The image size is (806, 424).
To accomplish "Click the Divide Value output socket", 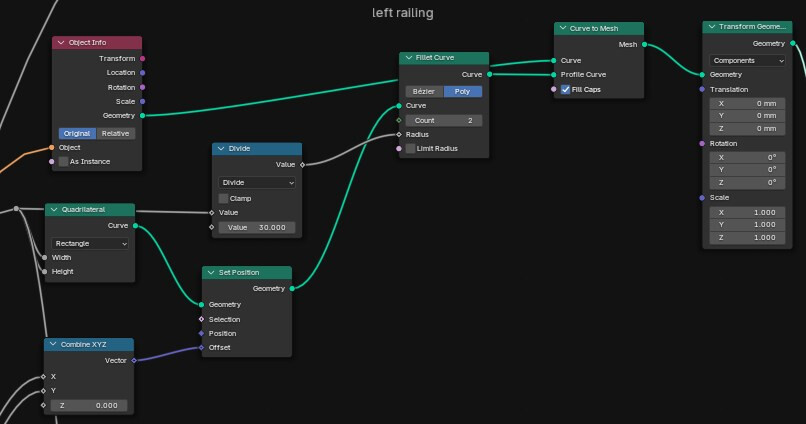I will [x=302, y=165].
